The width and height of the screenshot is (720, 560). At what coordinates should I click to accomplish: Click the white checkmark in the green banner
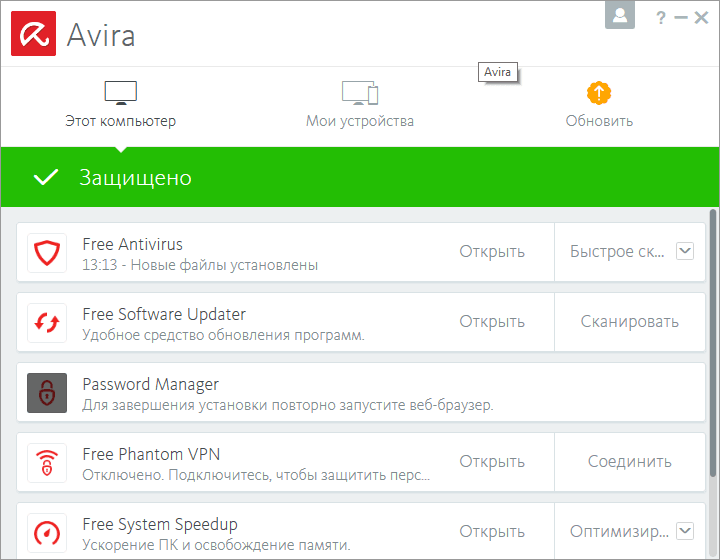(46, 177)
